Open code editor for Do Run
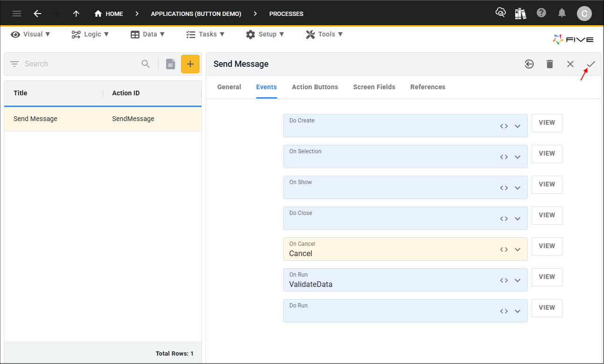604x364 pixels. [x=504, y=311]
